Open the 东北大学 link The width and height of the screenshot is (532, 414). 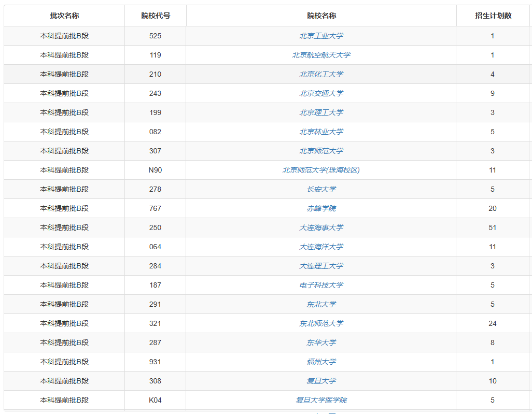[321, 304]
